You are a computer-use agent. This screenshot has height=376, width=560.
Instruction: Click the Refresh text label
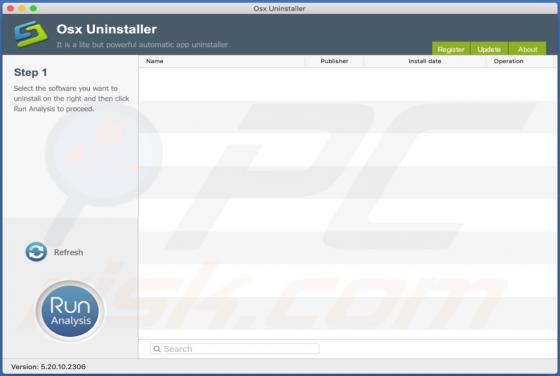tap(69, 252)
